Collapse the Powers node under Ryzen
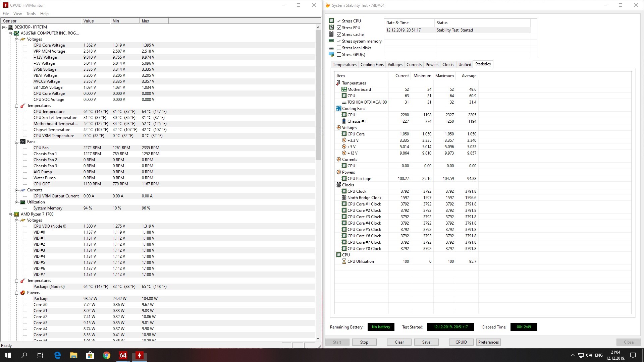This screenshot has height=362, width=644. click(16, 293)
